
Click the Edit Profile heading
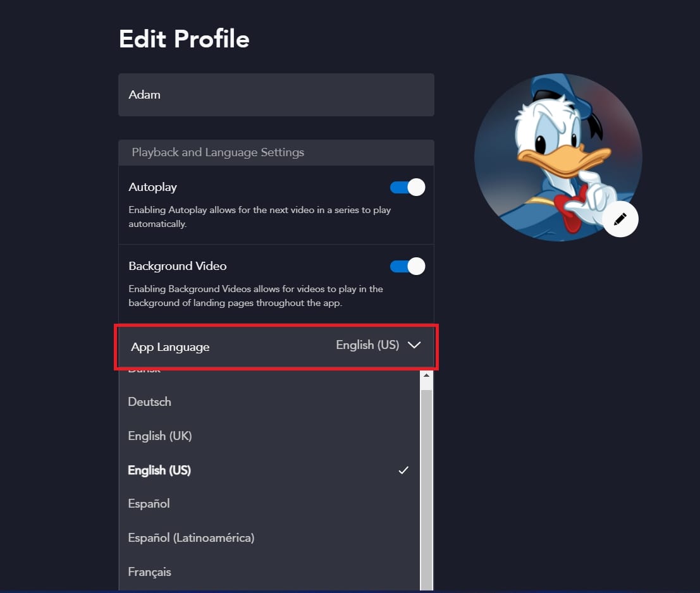click(184, 39)
